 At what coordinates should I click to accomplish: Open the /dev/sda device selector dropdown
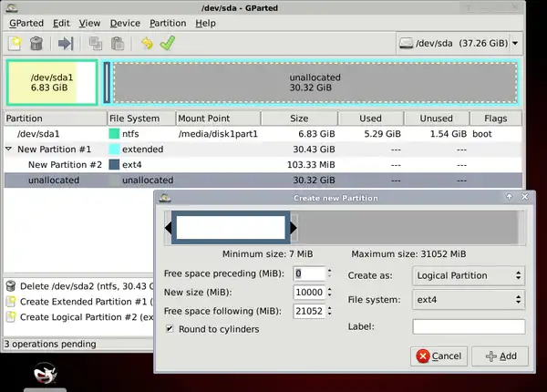pos(459,43)
